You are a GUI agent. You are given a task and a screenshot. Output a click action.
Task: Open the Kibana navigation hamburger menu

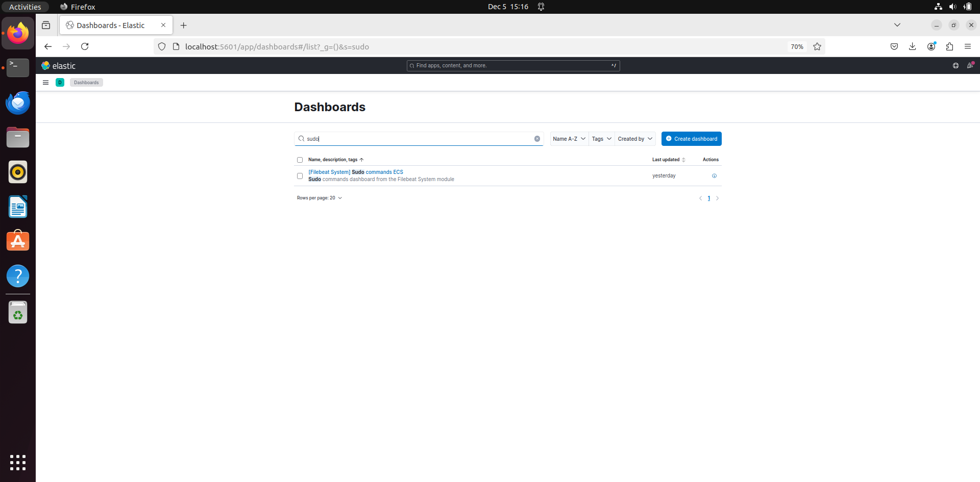45,83
